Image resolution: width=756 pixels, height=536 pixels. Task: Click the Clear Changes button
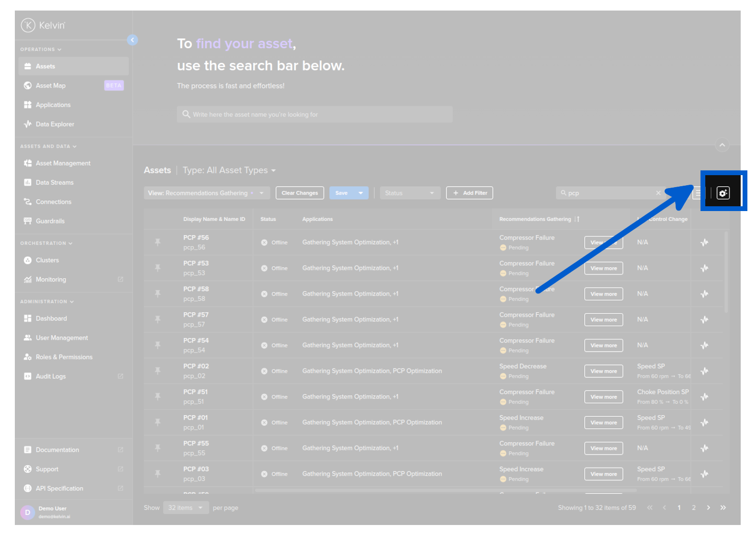tap(300, 193)
